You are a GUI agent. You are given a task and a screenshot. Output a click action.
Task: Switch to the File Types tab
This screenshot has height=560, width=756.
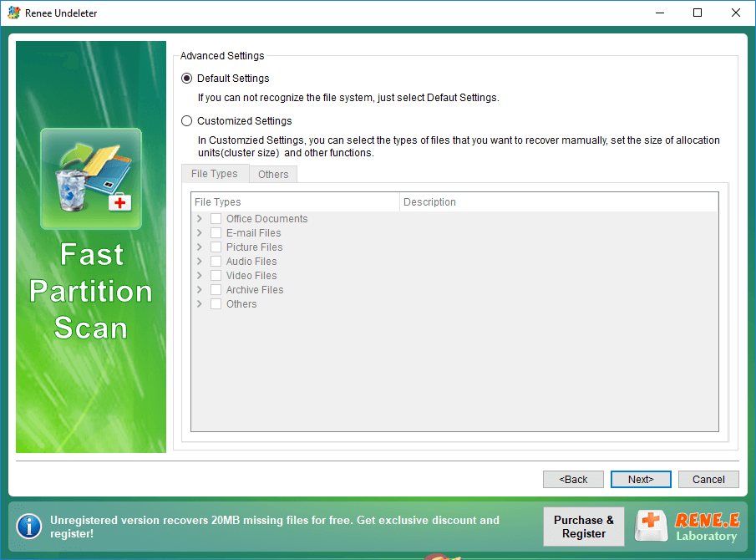[x=215, y=174]
